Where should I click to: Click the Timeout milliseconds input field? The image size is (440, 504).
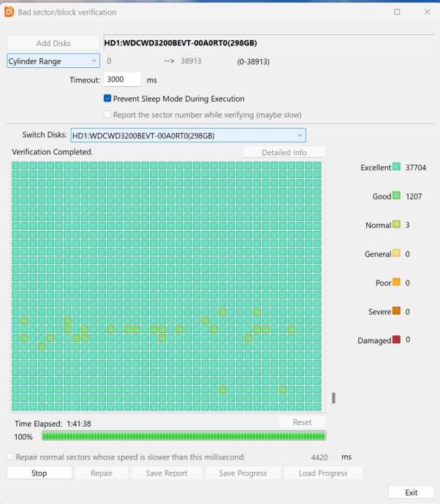(123, 80)
